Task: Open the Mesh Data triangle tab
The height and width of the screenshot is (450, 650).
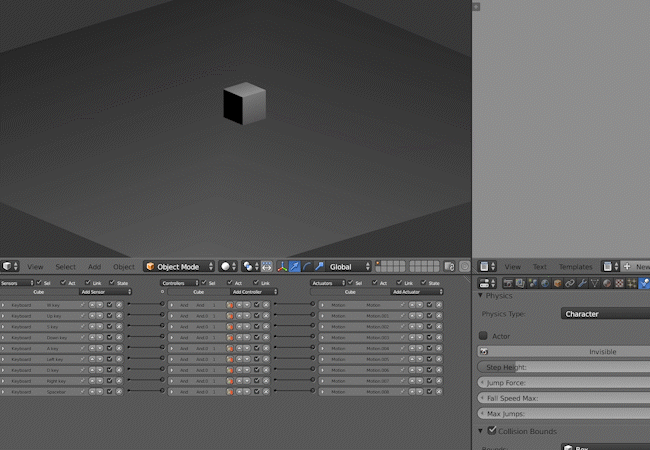Action: point(595,283)
